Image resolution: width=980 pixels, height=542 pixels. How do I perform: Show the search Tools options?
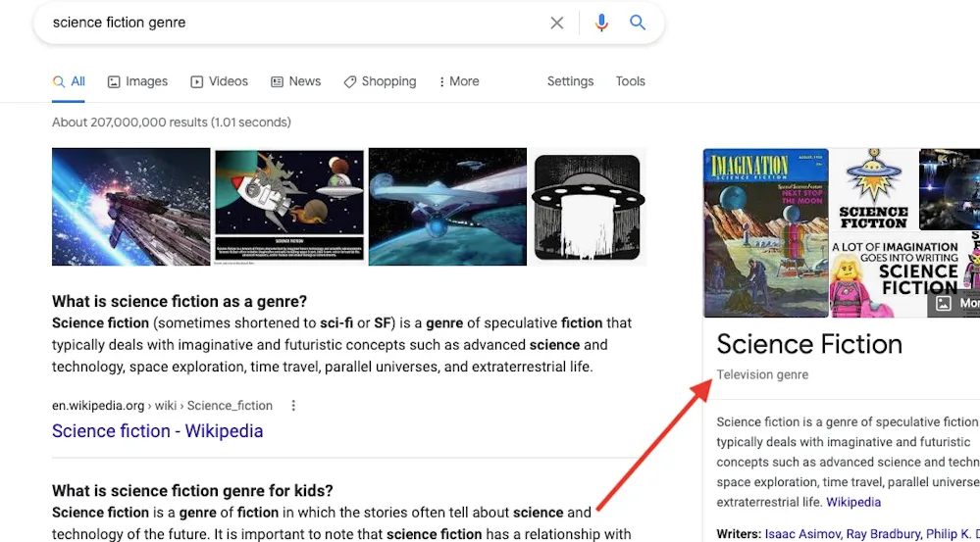tap(630, 81)
